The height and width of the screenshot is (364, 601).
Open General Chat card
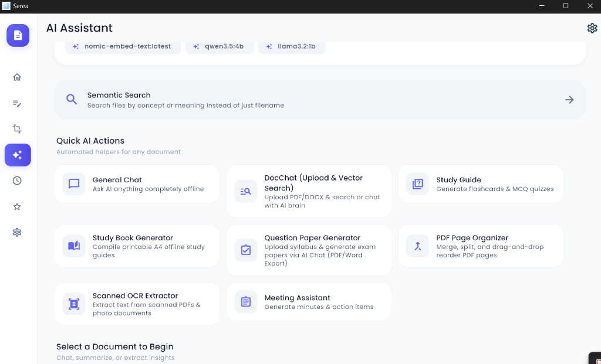pyautogui.click(x=137, y=183)
